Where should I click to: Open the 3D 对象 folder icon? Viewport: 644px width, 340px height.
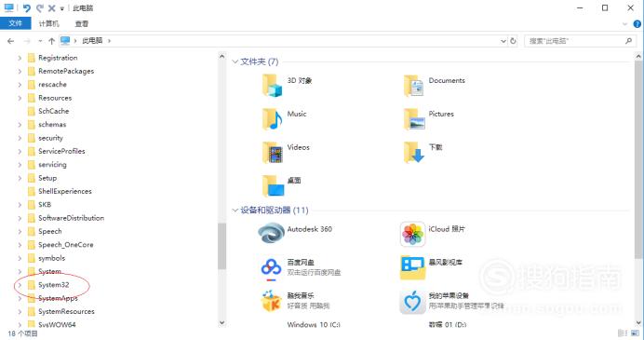point(273,85)
